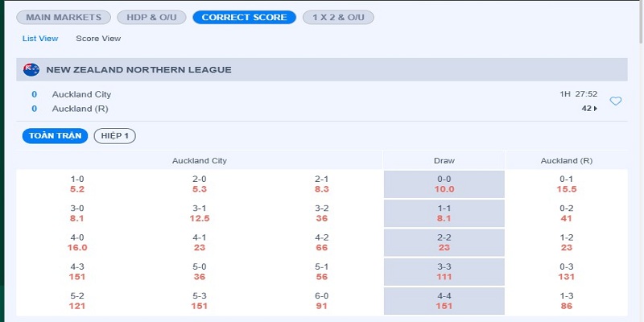Open the MAIN MARKETS tab
Screen dimensions: 644x322
pos(64,17)
